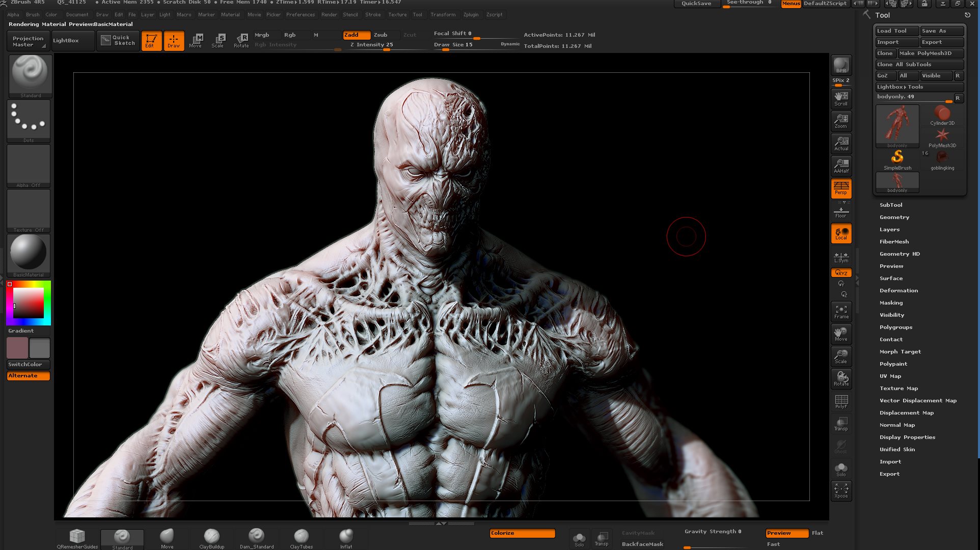Click the right-shelf Move view icon

pos(841,334)
